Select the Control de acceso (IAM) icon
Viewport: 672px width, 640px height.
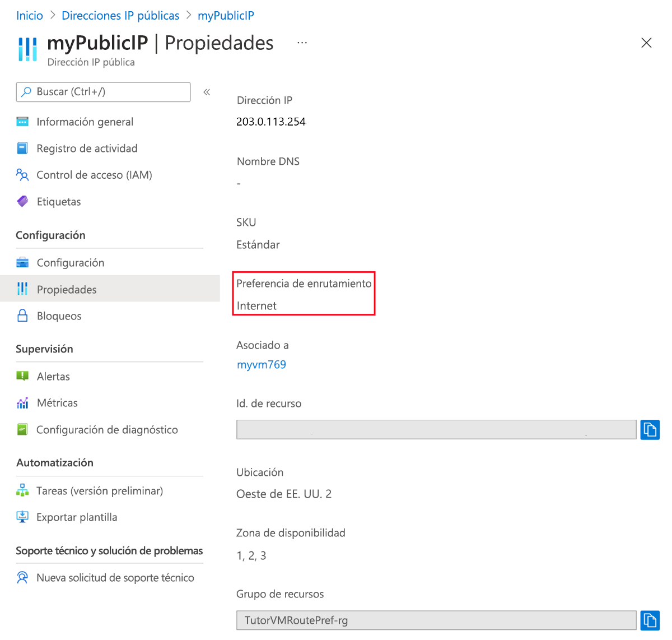click(22, 175)
